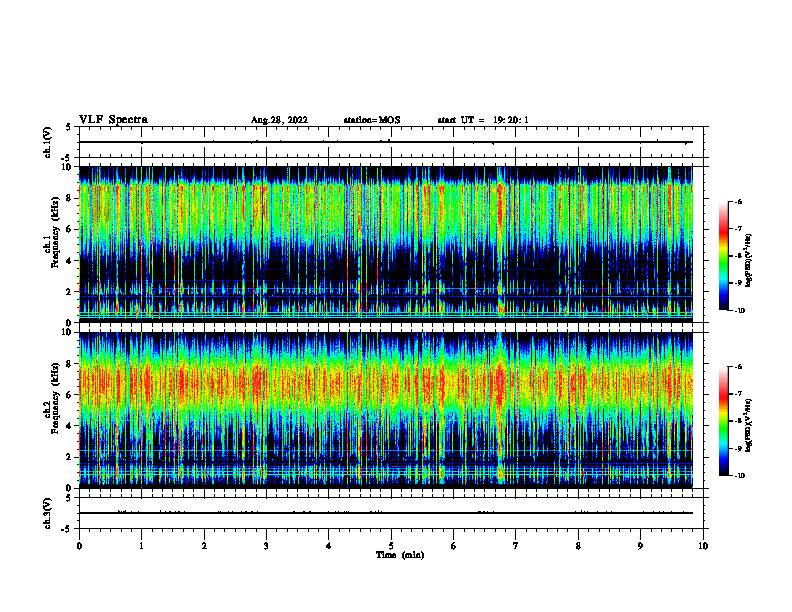Image resolution: width=792 pixels, height=612 pixels.
Task: Click the ch.3(V) waveform trace line
Action: 386,513
